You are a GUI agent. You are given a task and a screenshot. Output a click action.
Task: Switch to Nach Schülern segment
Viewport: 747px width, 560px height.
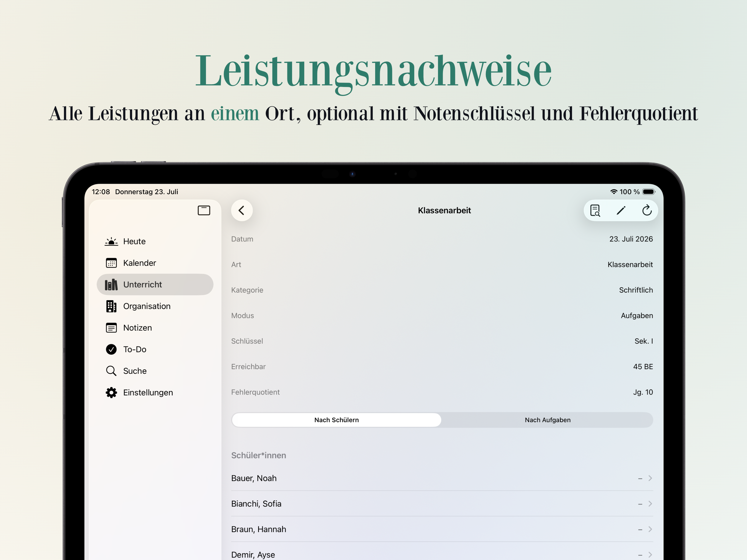pyautogui.click(x=336, y=420)
